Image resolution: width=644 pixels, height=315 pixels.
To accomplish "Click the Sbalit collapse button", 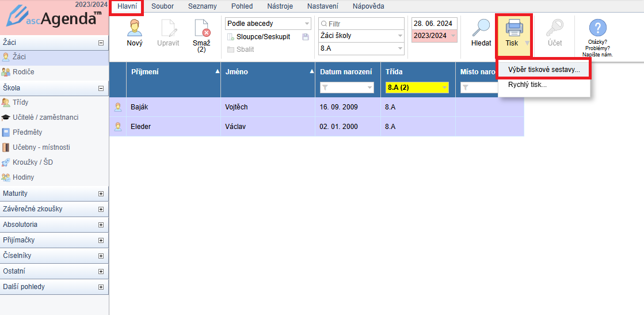I will (241, 50).
